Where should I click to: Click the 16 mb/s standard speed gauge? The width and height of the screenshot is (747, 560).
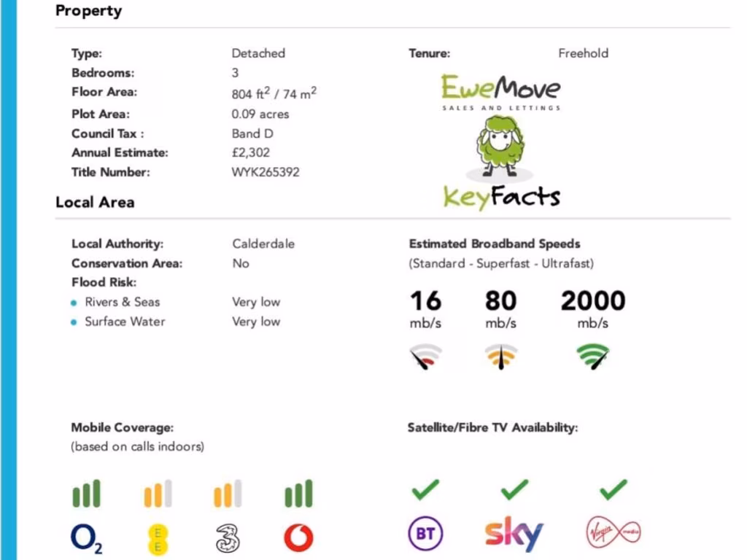(x=425, y=356)
